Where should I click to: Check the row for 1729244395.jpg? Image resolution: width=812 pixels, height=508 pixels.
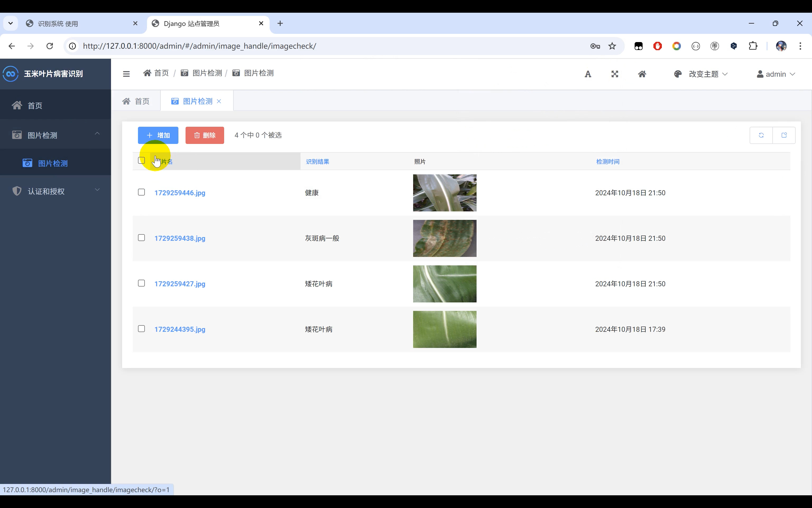click(141, 329)
